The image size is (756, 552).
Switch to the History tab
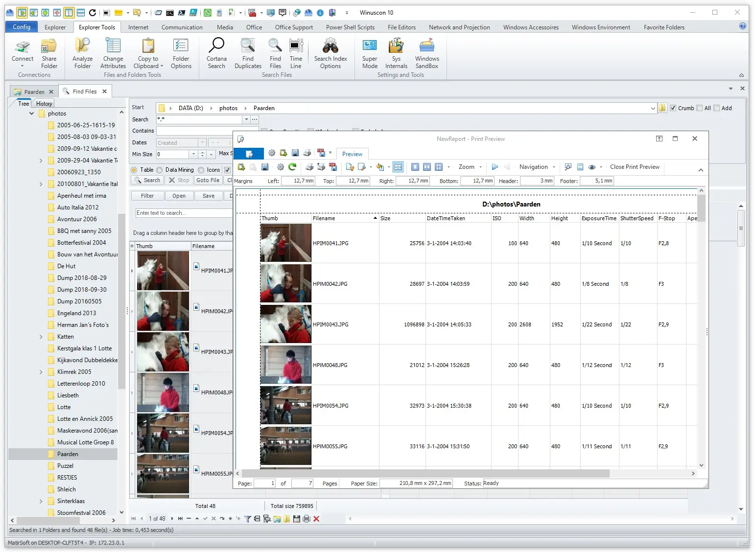(x=44, y=104)
